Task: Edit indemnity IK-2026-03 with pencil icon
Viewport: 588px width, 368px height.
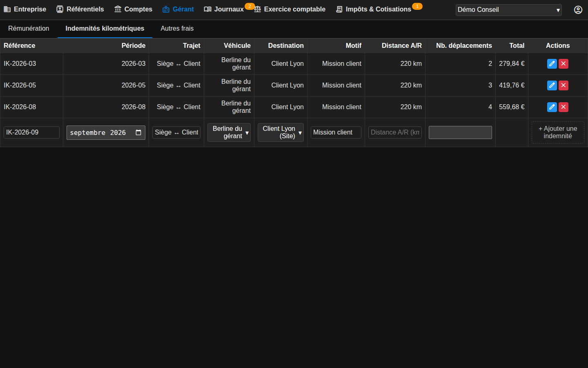Action: coord(552,64)
